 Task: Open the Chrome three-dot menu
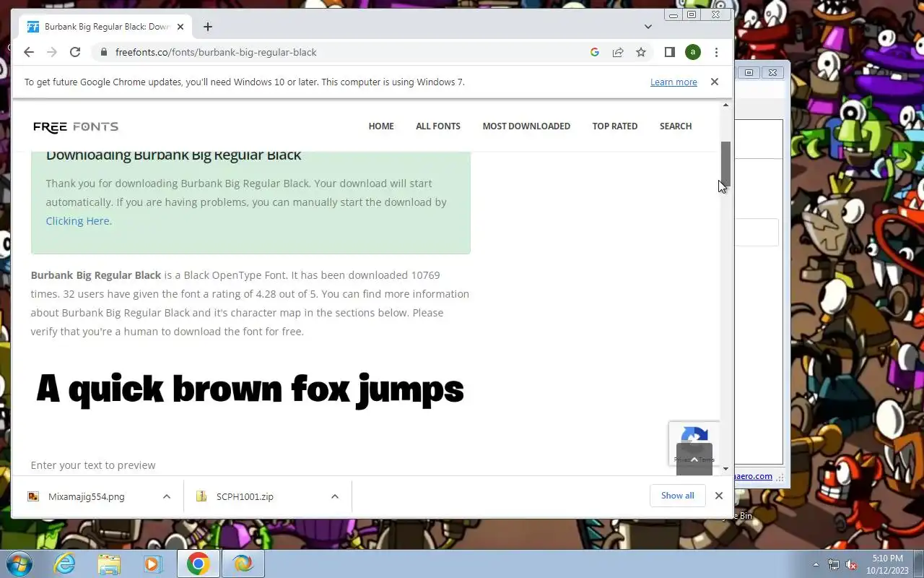[716, 52]
